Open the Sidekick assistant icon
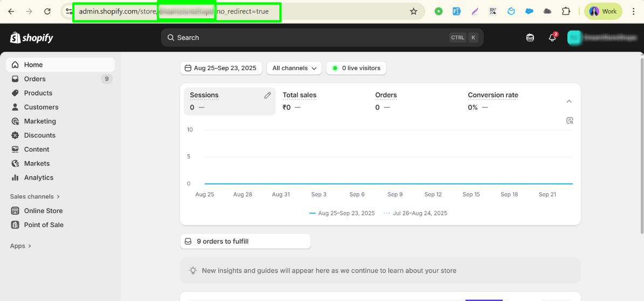 pos(530,38)
